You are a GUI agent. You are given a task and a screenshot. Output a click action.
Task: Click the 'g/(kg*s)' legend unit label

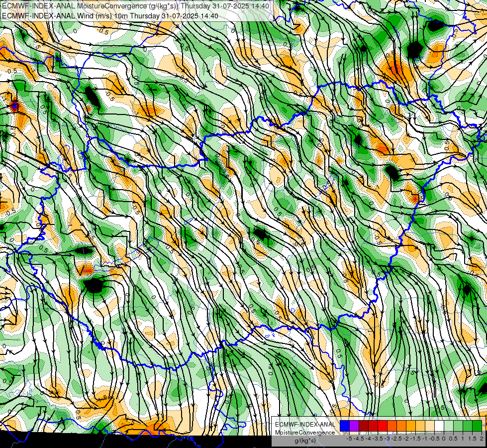[305, 441]
